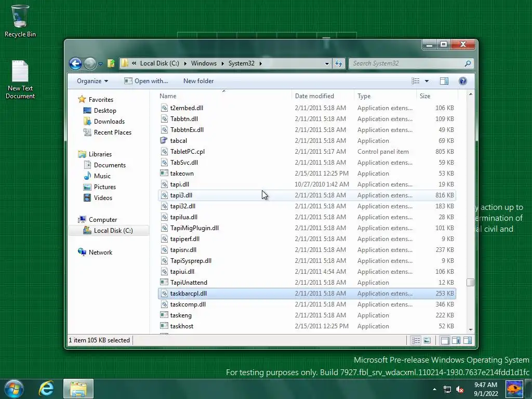Switch to large icons view in status bar

427,340
